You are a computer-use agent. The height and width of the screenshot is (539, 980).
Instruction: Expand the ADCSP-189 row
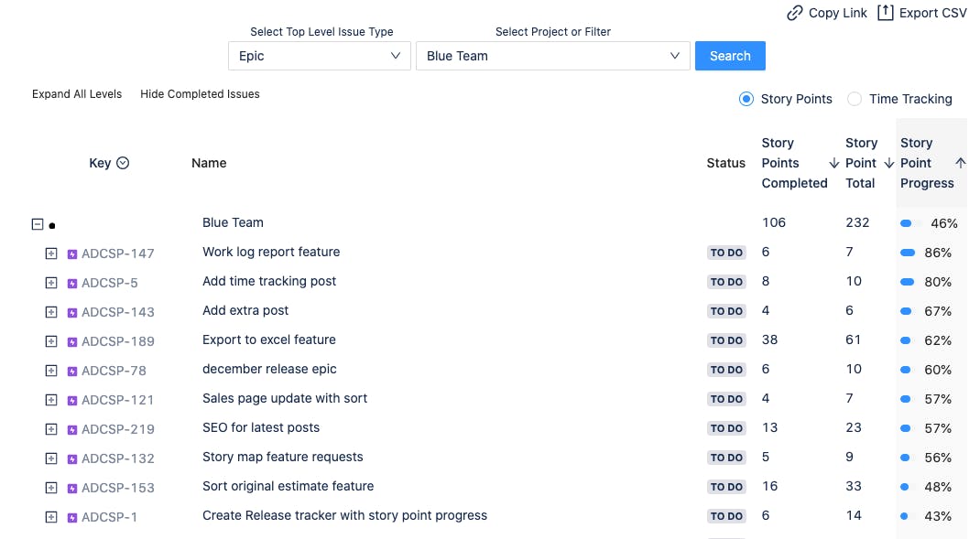[x=51, y=341]
